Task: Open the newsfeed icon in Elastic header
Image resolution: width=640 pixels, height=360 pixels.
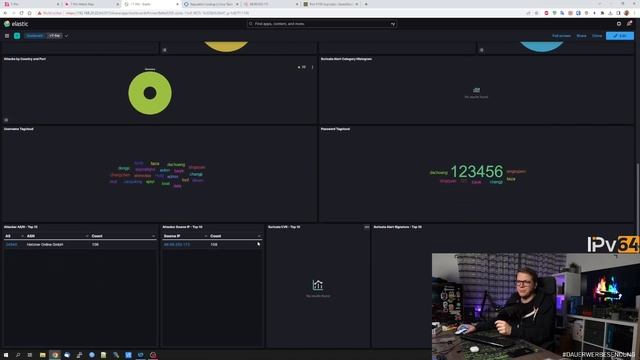Action: click(x=629, y=24)
